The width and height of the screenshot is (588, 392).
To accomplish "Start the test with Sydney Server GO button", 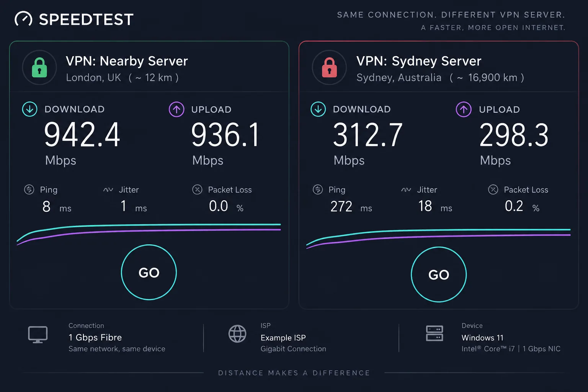I will [439, 274].
